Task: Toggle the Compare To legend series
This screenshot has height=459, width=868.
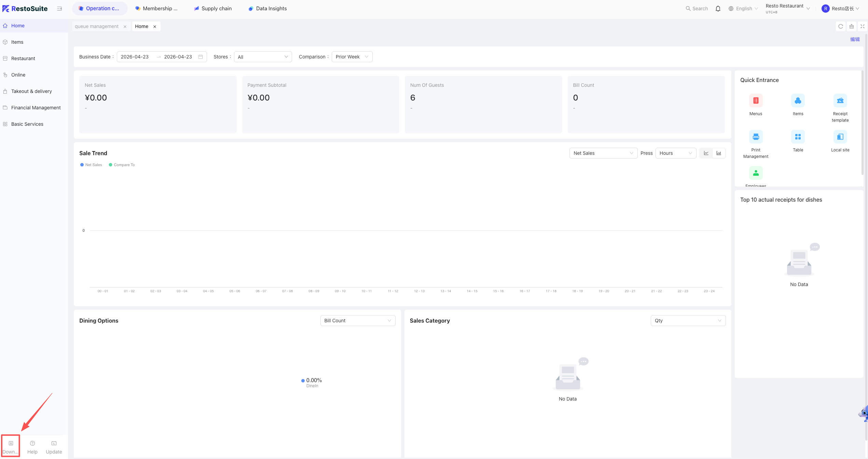Action: pos(122,165)
